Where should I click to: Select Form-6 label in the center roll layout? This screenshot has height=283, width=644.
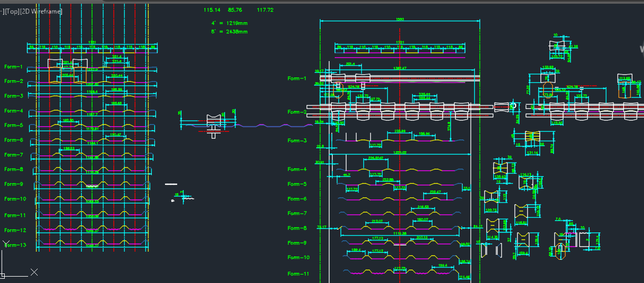pos(297,199)
